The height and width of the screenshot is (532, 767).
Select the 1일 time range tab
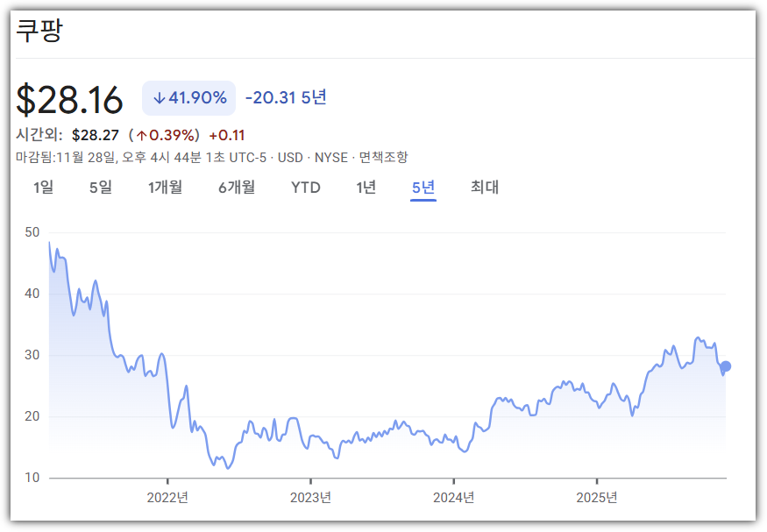tap(43, 188)
